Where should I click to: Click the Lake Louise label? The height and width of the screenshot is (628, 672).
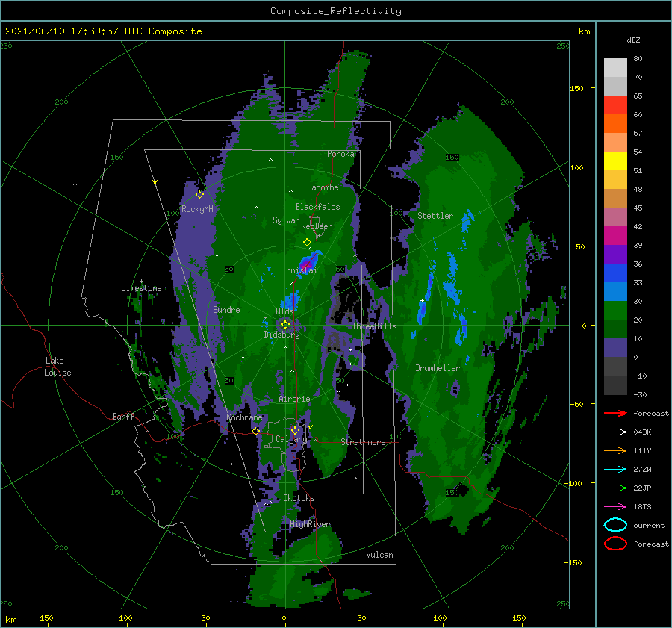coord(58,367)
